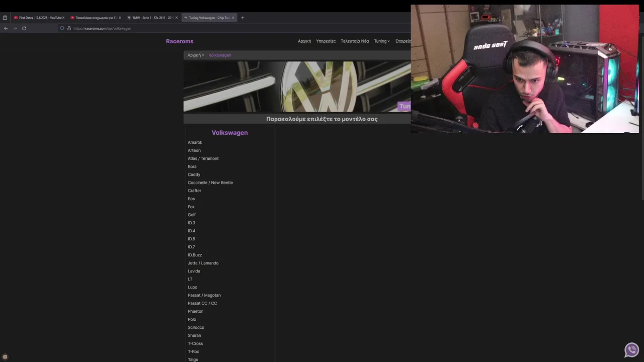This screenshot has width=644, height=362.
Task: Select the Bora model
Action: click(x=192, y=166)
